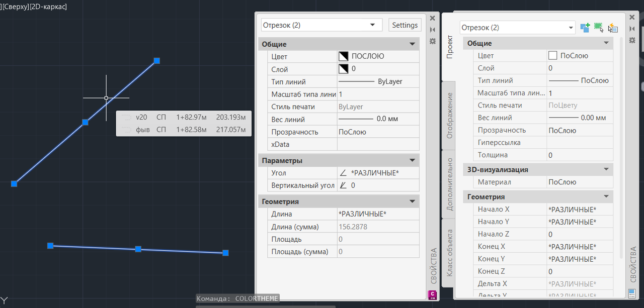Collapse Геометрия section in left panel
The width and height of the screenshot is (644, 308).
point(413,201)
